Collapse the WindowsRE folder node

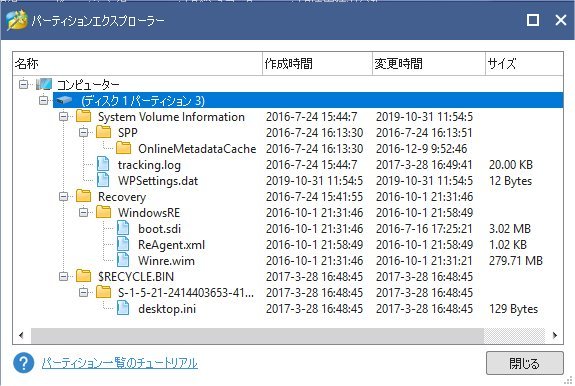click(x=84, y=212)
